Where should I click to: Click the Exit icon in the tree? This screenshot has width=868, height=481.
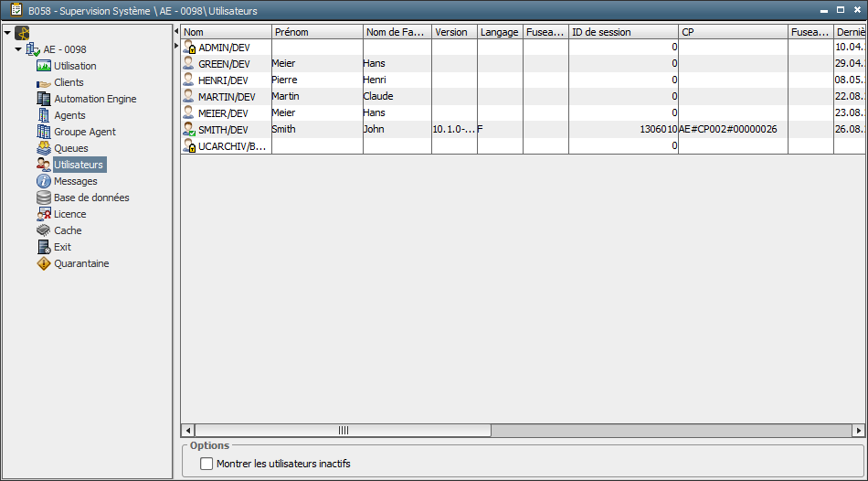click(x=44, y=247)
